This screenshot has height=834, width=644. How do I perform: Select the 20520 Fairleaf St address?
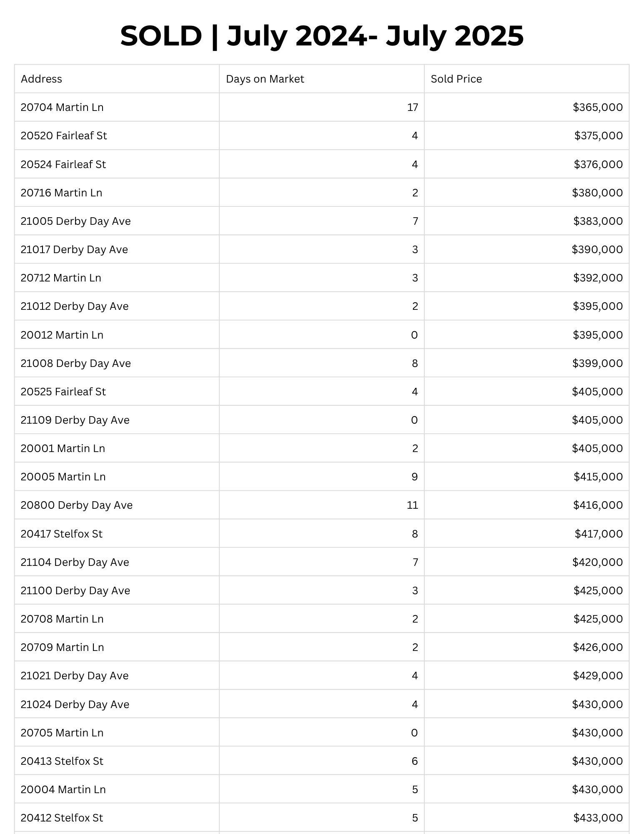pos(64,136)
